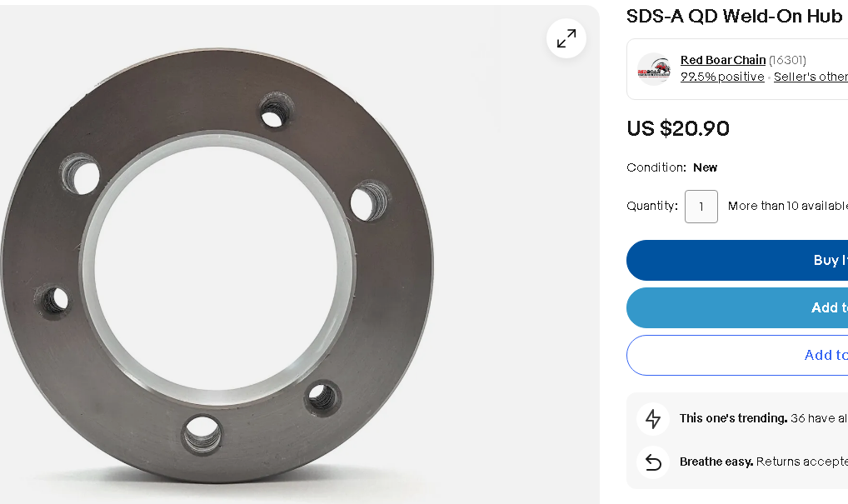The width and height of the screenshot is (848, 504).
Task: Click the light blue Add to cart button
Action: coord(737,307)
